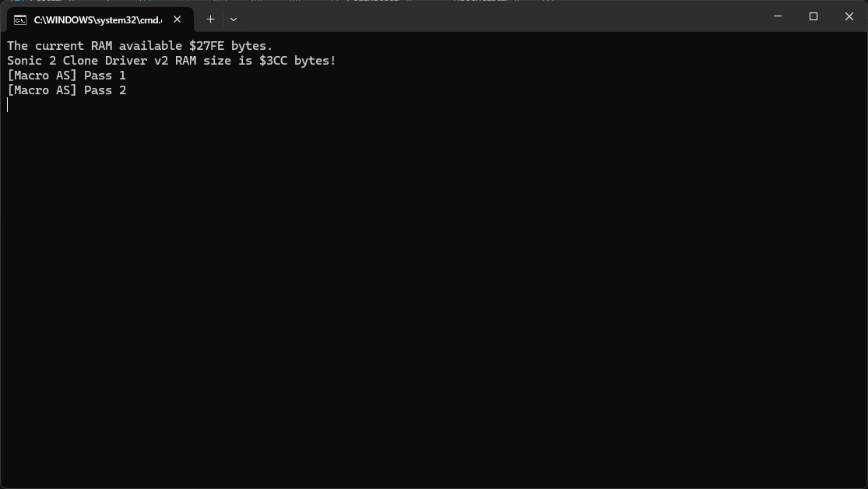Click the "The current RAM available" line

point(140,46)
